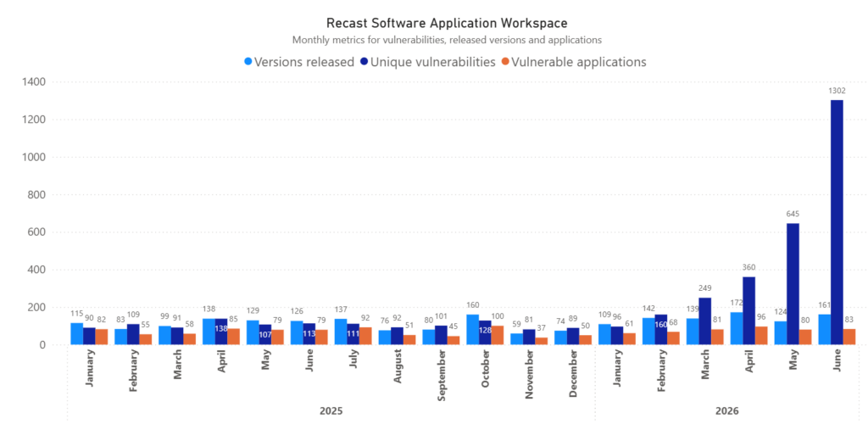Viewport: 868px width, 424px height.
Task: Click the chart title 'Recast Software Application Workspace'
Action: point(447,23)
